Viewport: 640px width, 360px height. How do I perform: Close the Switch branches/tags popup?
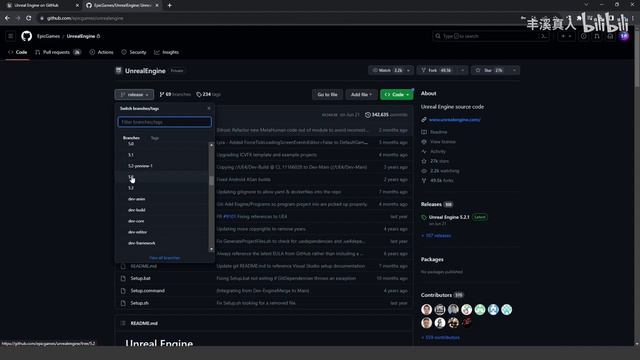point(209,108)
